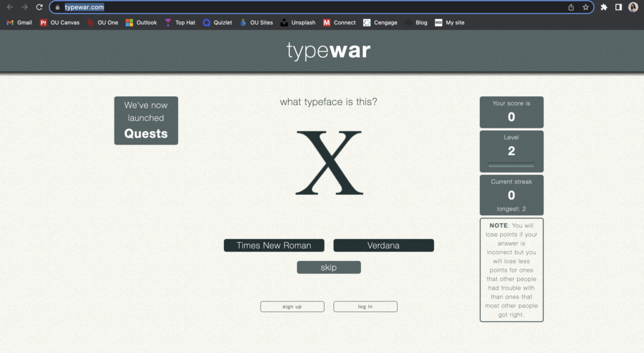
Task: Open the Top Hat bookmark
Action: (x=180, y=23)
